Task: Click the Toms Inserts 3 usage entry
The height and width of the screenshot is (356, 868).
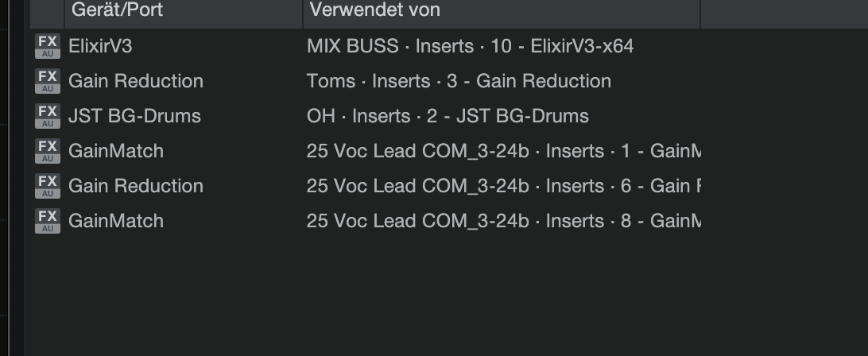Action: coord(459,81)
